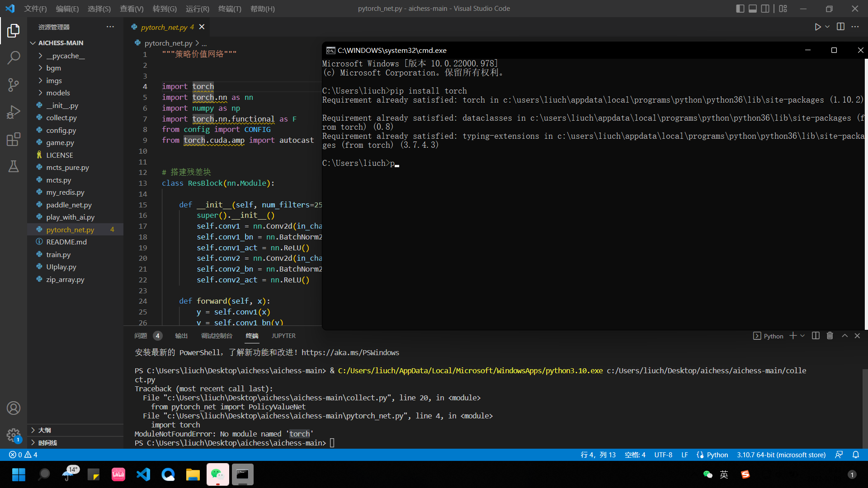868x488 pixels.
Task: Open the Run and Debug view
Action: (14, 112)
